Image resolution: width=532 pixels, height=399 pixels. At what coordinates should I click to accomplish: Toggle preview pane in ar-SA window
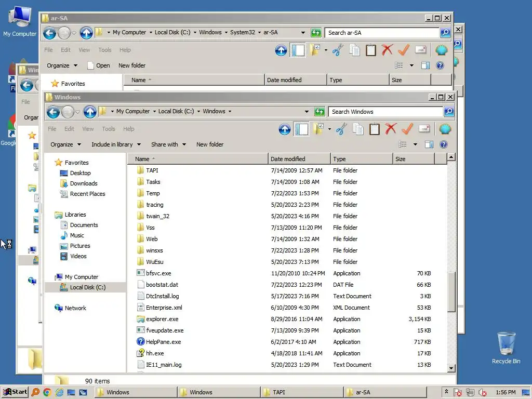(x=425, y=65)
